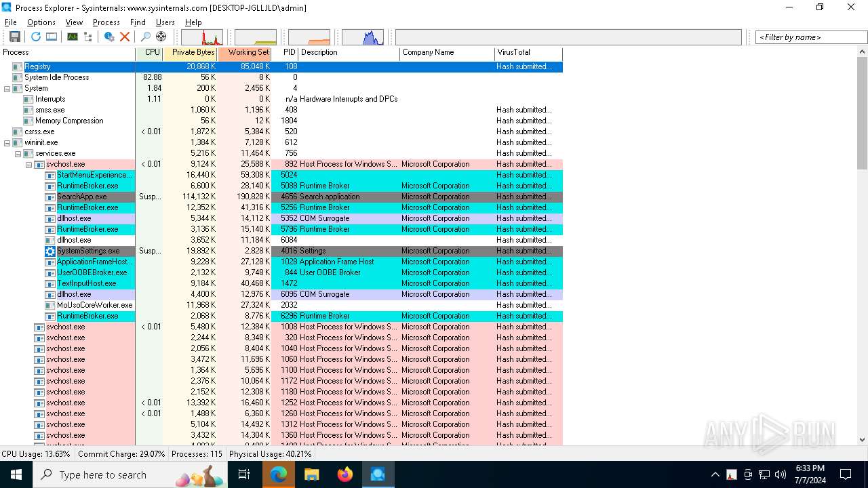Image resolution: width=868 pixels, height=488 pixels.
Task: Click the VirusTotal link for MoUsoCoreWorker.exe
Action: (x=524, y=305)
